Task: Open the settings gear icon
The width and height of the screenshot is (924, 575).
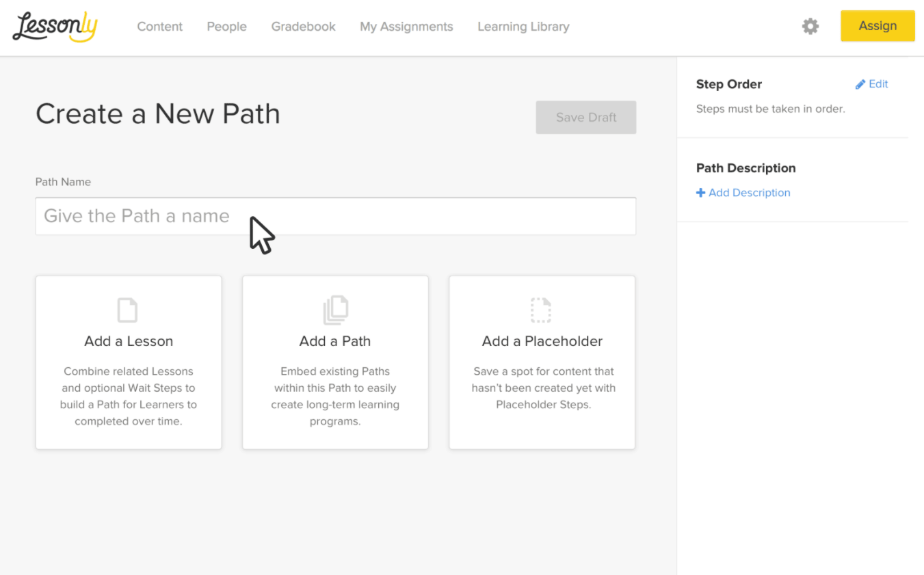Action: click(x=810, y=27)
